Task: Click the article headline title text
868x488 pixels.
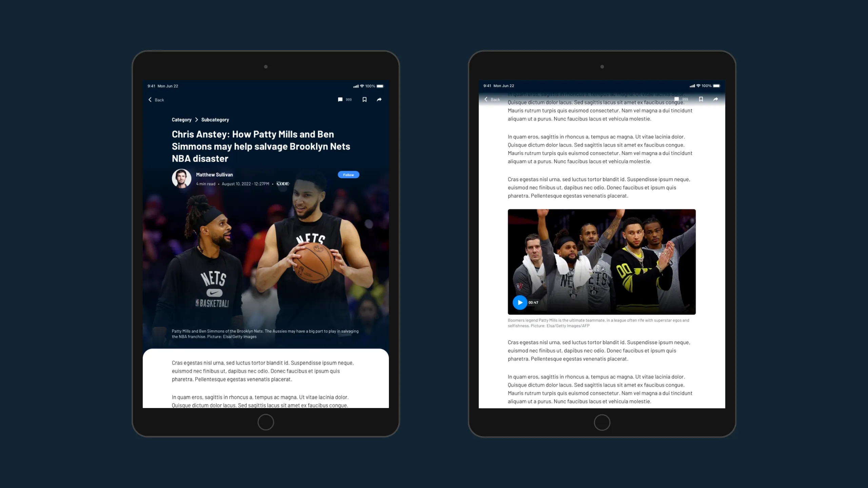Action: [x=261, y=146]
